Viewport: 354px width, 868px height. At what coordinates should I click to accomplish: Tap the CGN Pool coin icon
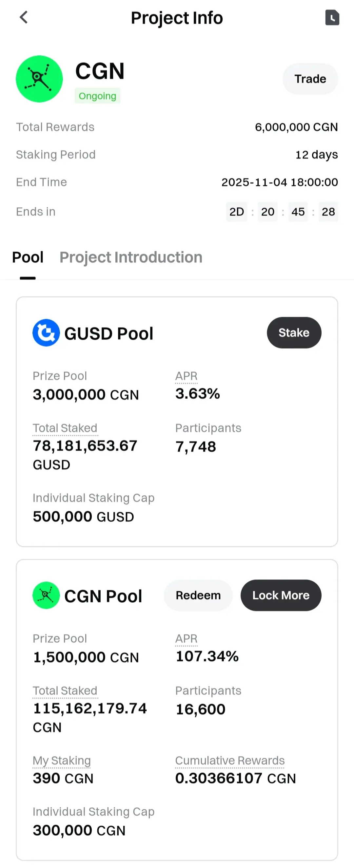tap(46, 595)
